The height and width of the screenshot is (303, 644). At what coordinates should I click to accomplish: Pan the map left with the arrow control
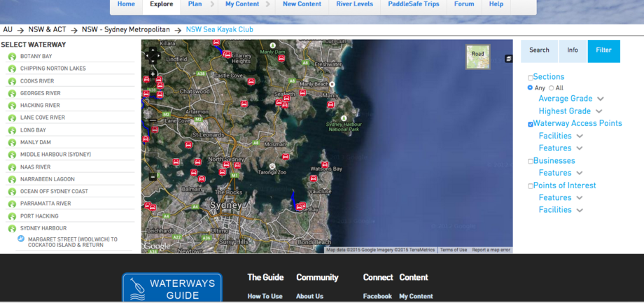point(147,55)
